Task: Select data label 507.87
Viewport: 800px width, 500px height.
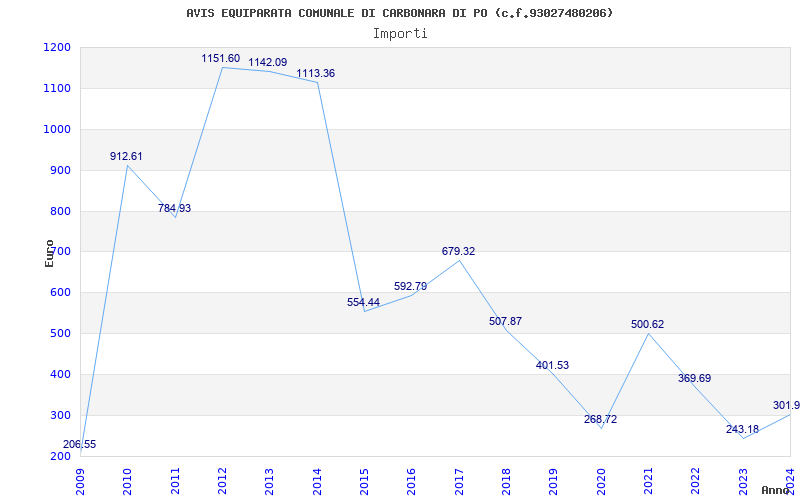Action: (x=506, y=321)
